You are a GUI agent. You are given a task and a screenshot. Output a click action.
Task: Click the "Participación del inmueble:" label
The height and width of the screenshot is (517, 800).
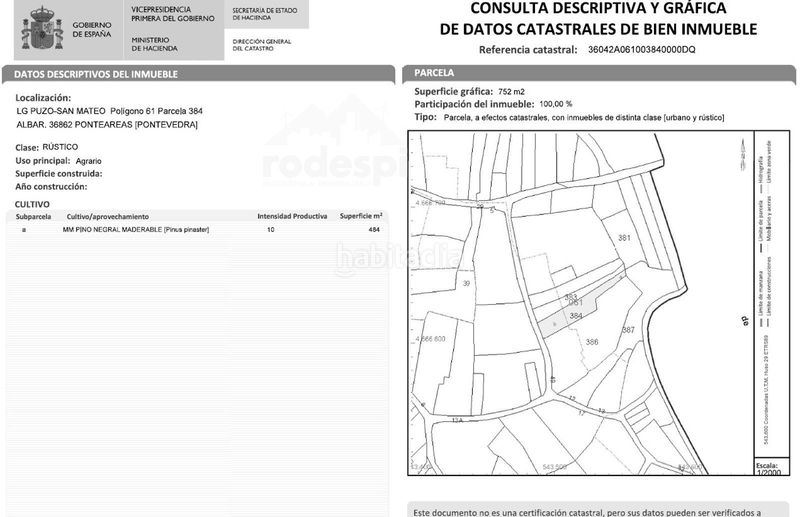[x=474, y=104]
